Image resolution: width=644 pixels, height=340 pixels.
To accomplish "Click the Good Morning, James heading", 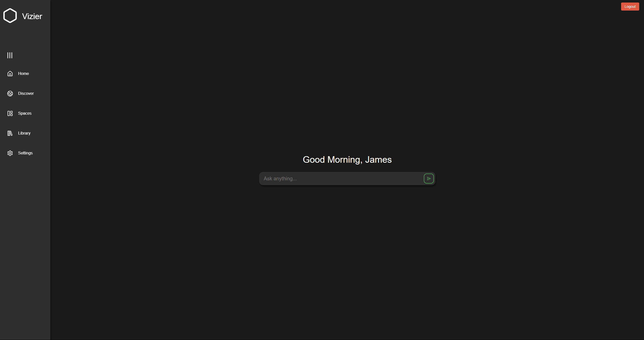I will (347, 160).
